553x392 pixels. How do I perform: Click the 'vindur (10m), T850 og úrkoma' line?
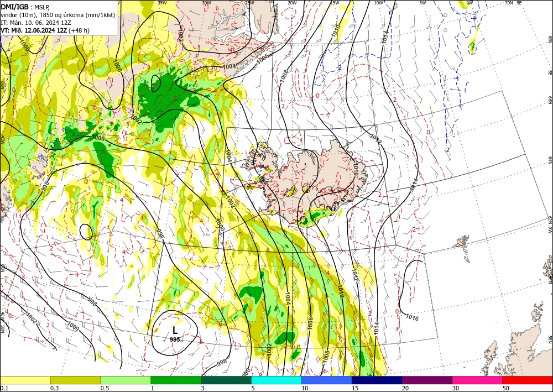click(x=58, y=14)
